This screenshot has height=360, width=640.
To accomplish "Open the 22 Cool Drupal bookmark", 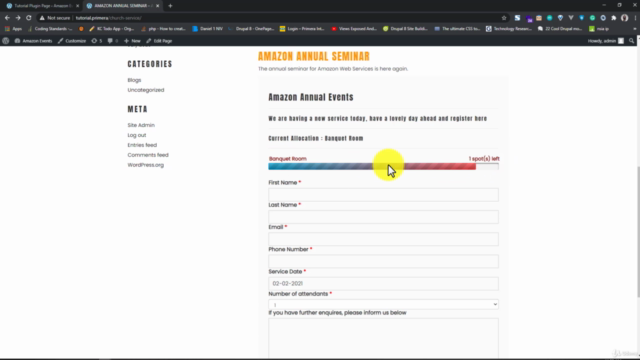I will tap(560, 29).
